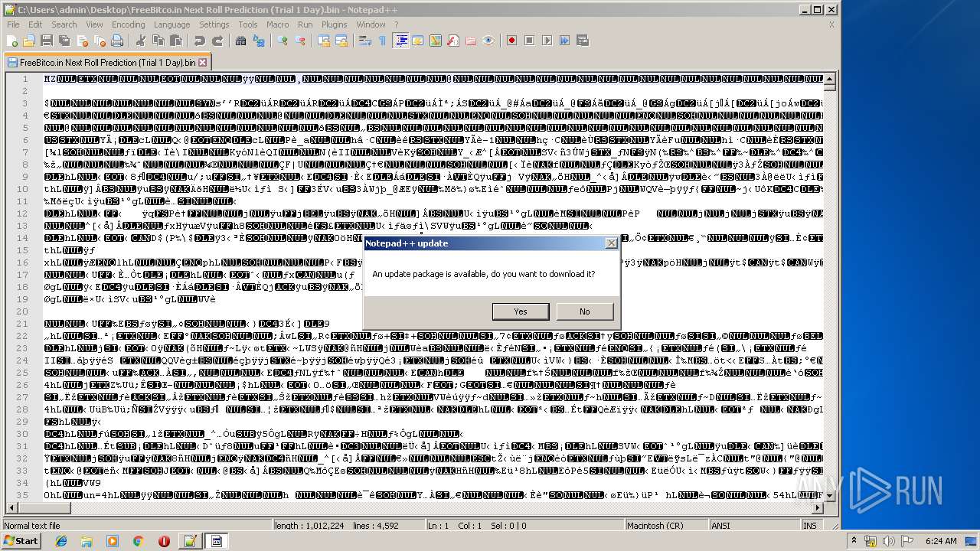Open the Settings menu
The image size is (980, 551).
[x=214, y=24]
